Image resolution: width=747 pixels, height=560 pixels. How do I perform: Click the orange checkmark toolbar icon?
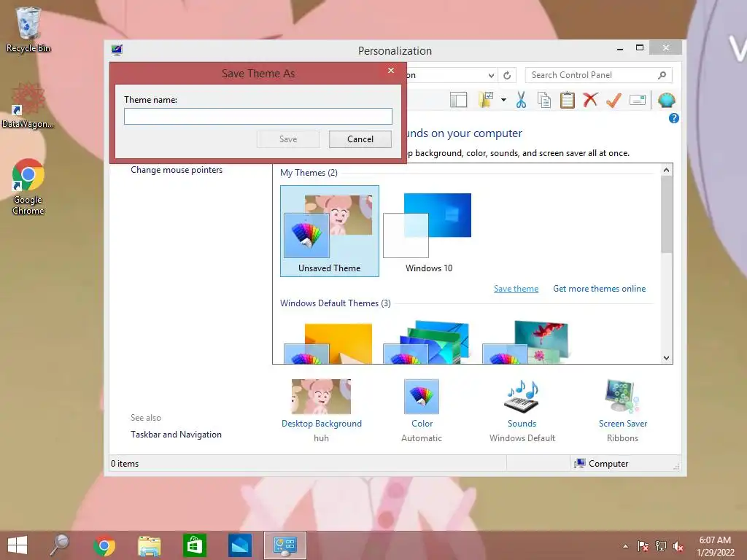(x=614, y=100)
